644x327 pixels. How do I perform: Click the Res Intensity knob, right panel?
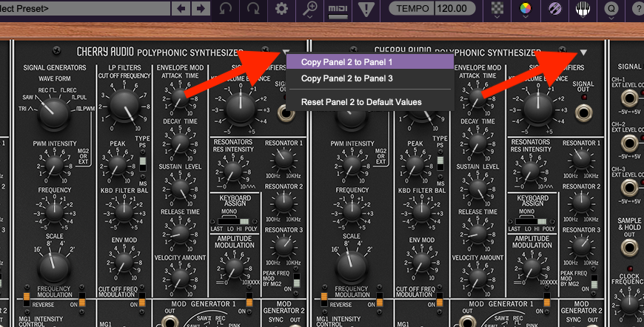(530, 171)
